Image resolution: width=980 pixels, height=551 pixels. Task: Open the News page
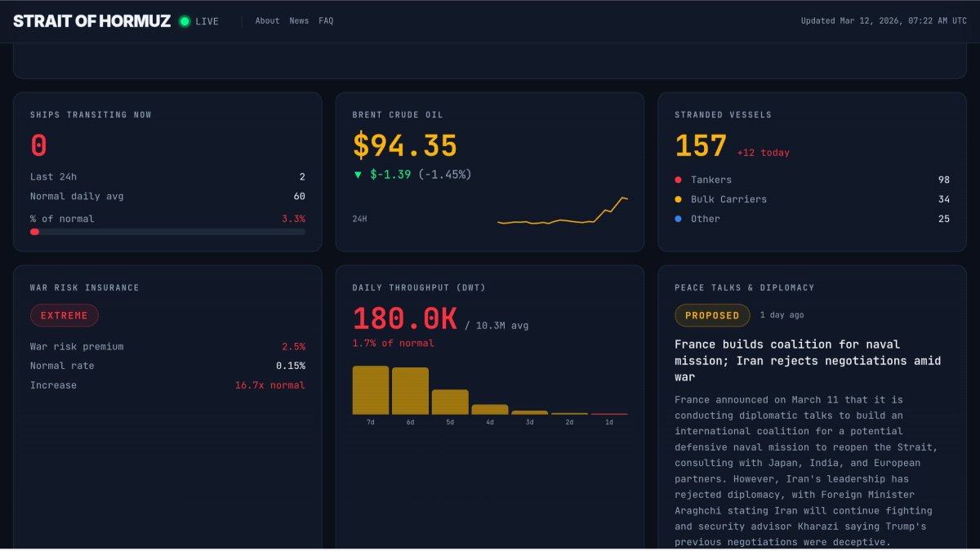click(x=299, y=21)
